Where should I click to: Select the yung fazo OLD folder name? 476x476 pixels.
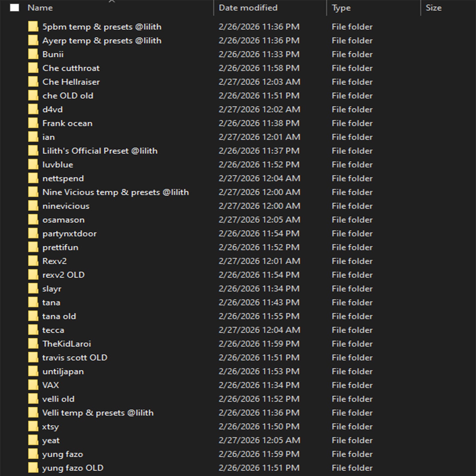[73, 468]
